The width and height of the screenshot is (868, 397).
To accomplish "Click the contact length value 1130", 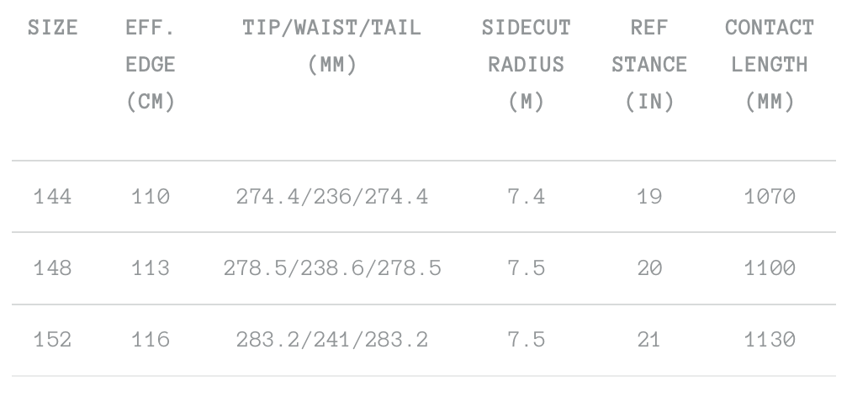I will (x=769, y=340).
